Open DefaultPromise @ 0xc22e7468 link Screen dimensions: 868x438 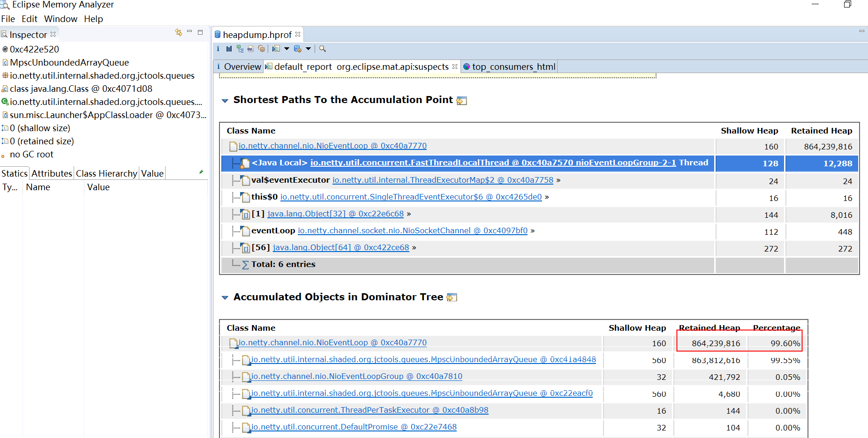[x=354, y=427]
